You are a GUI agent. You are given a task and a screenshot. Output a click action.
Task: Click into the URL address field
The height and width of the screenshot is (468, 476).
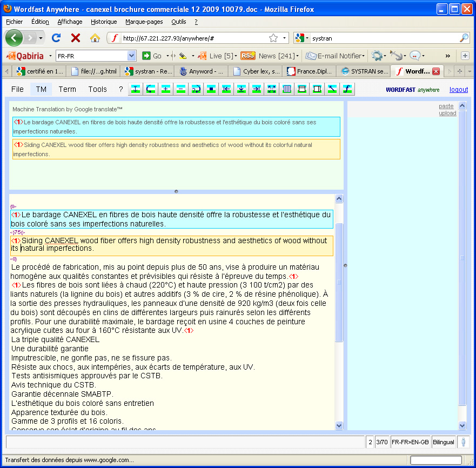coord(195,38)
